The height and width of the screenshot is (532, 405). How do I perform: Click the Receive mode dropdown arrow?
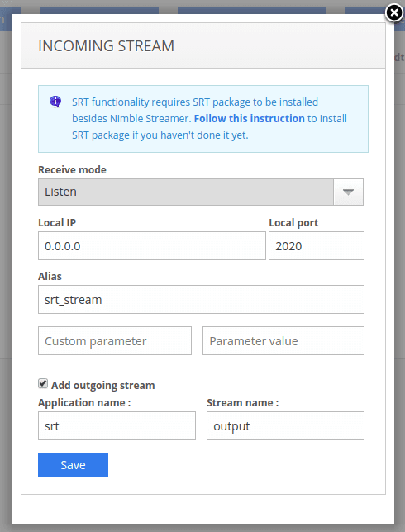tap(348, 192)
